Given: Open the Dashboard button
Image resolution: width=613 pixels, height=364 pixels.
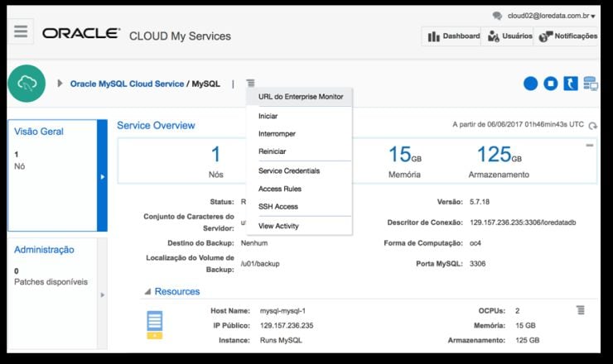Looking at the screenshot, I should coord(452,36).
